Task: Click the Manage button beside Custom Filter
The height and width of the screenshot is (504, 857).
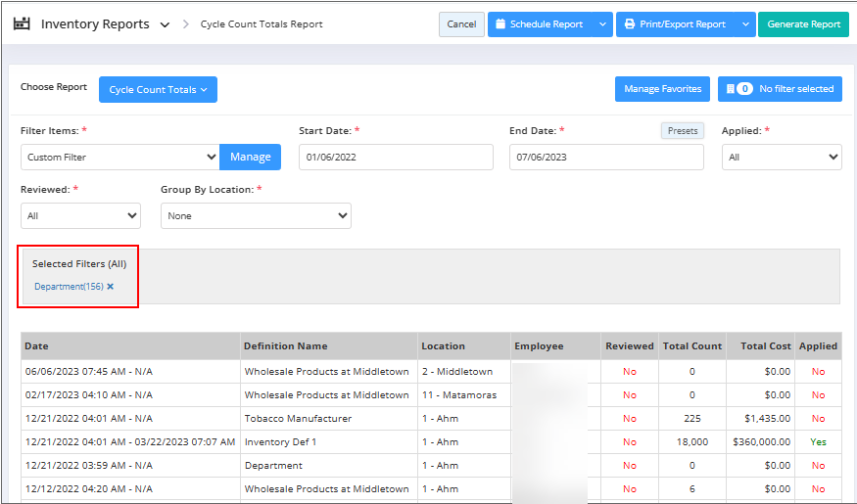Action: point(250,158)
